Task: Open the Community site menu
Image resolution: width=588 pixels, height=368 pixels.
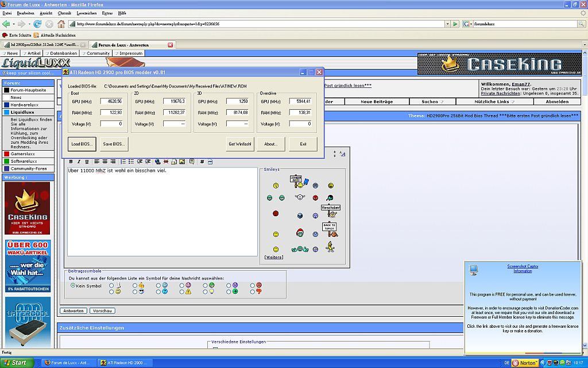Action: click(x=96, y=53)
